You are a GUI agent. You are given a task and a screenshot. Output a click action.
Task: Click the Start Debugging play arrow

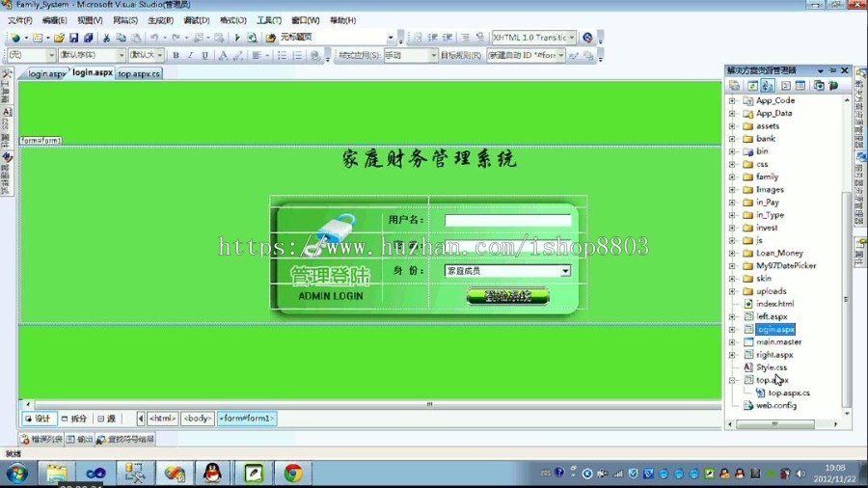[x=237, y=38]
